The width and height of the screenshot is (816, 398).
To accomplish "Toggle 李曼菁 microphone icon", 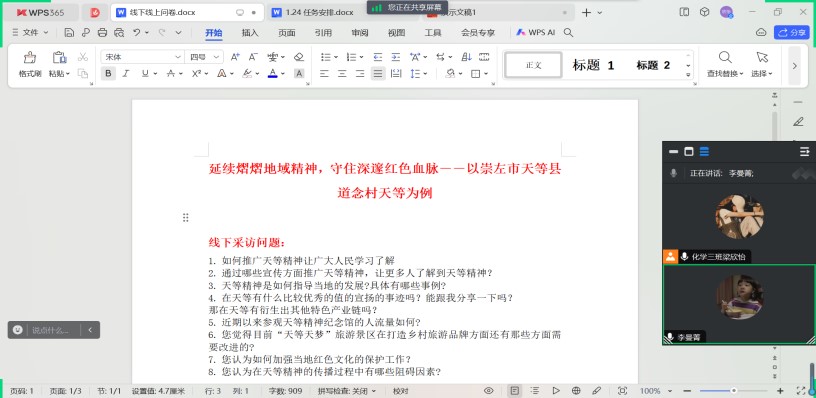I will tap(670, 337).
